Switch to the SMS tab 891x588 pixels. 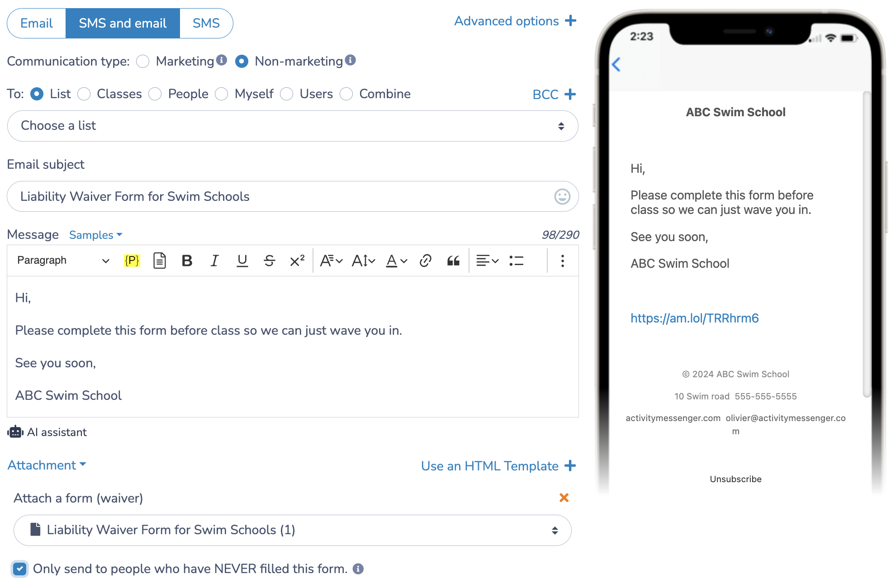(206, 23)
